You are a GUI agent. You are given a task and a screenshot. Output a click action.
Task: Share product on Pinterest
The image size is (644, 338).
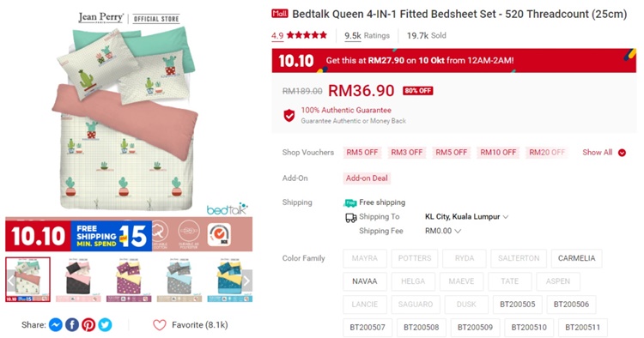(x=88, y=325)
